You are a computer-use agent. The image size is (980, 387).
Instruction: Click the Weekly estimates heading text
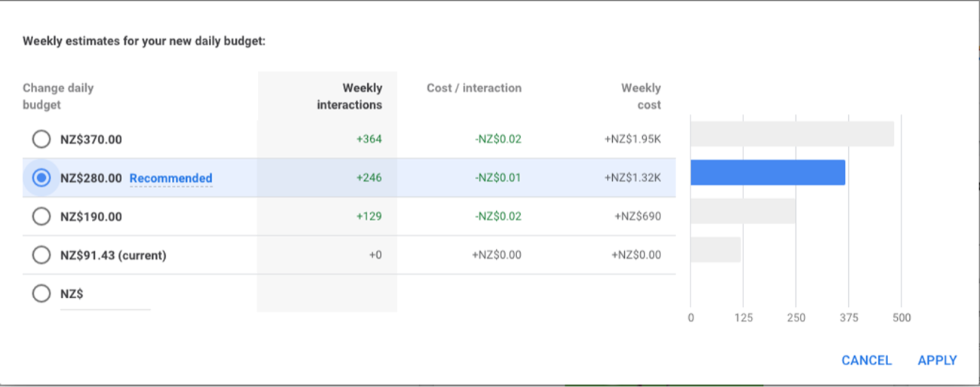[144, 41]
